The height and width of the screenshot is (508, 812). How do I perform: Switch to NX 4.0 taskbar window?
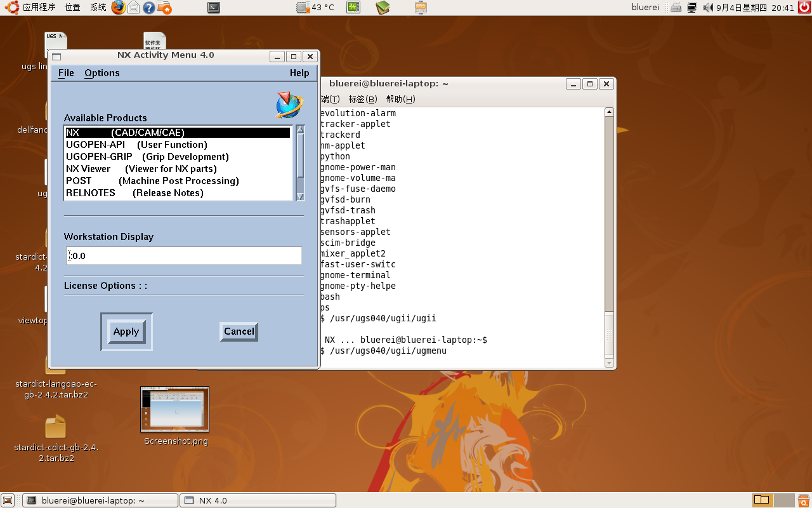click(258, 500)
